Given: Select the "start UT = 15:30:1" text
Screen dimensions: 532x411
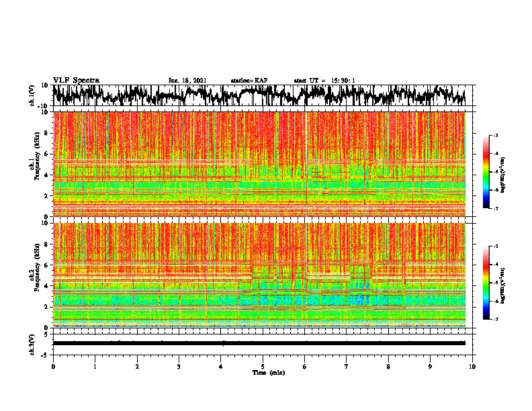Looking at the screenshot, I should tap(324, 81).
